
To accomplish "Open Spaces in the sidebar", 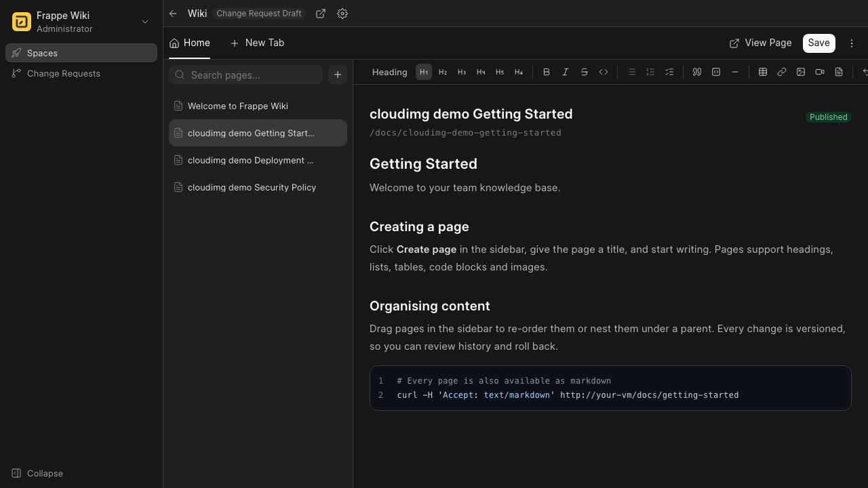I will click(81, 53).
